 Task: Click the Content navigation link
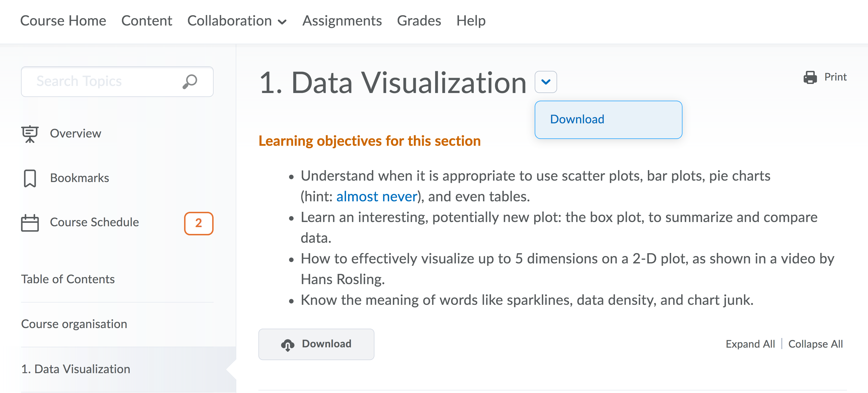(x=147, y=21)
